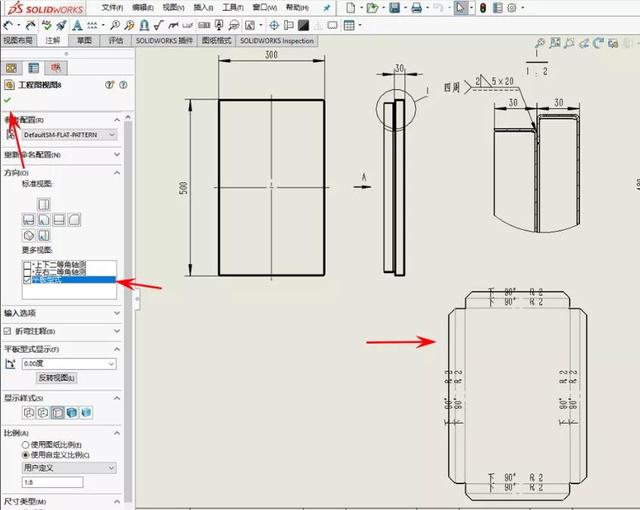Select the Note annotation tool (letter A)
640x510 pixels.
pos(77,25)
